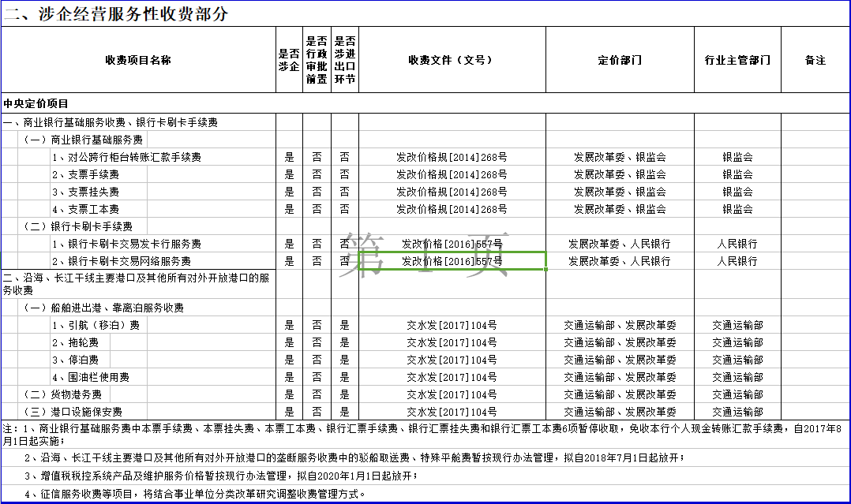The width and height of the screenshot is (851, 504).
Task: Select the 船舶进出港、靠离泊服务收费 cell
Action: click(x=147, y=308)
